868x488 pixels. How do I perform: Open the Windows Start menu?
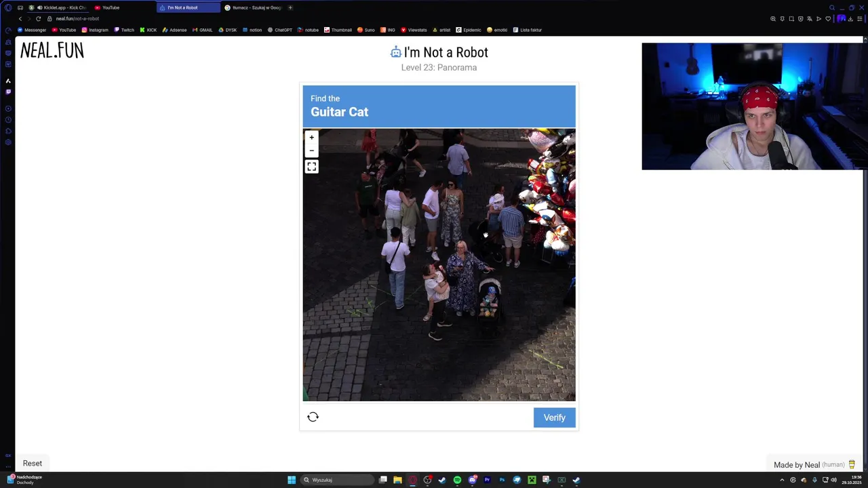pos(292,480)
